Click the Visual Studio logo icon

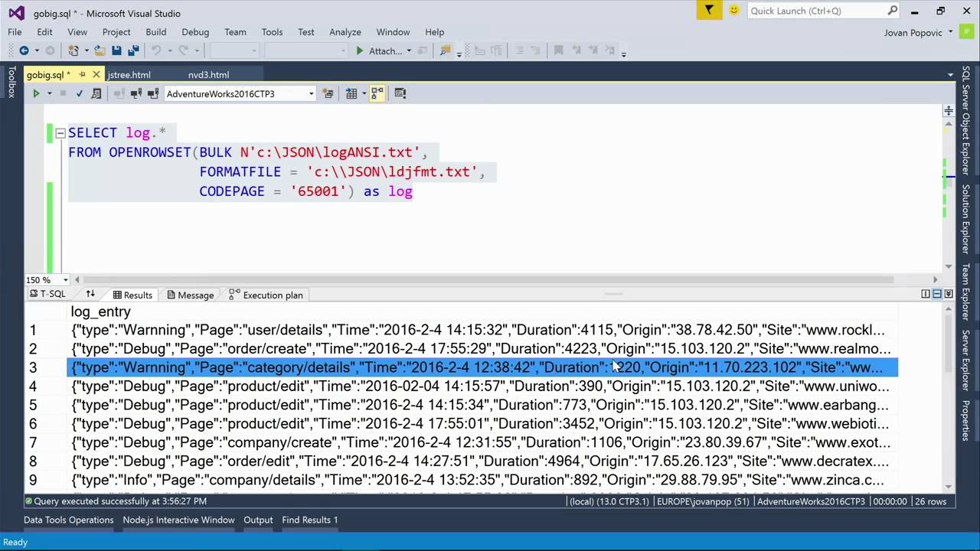(x=17, y=13)
